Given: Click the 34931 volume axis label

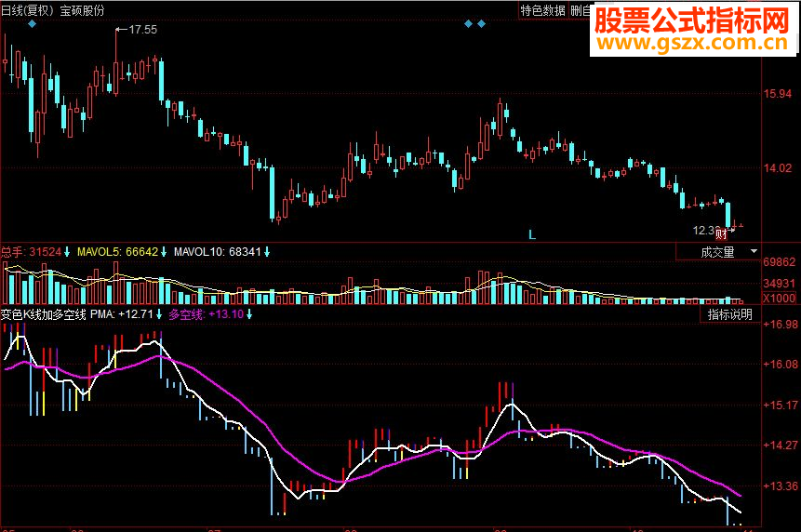Looking at the screenshot, I should (x=779, y=284).
